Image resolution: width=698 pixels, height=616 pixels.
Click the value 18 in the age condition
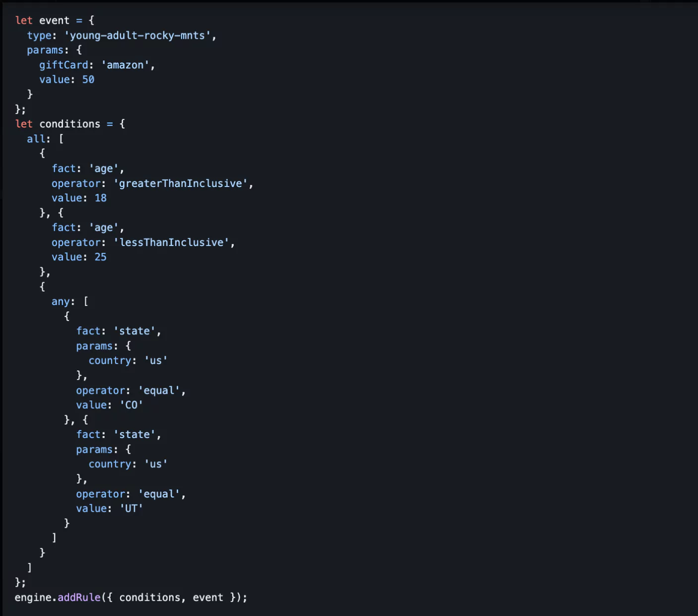coord(101,197)
